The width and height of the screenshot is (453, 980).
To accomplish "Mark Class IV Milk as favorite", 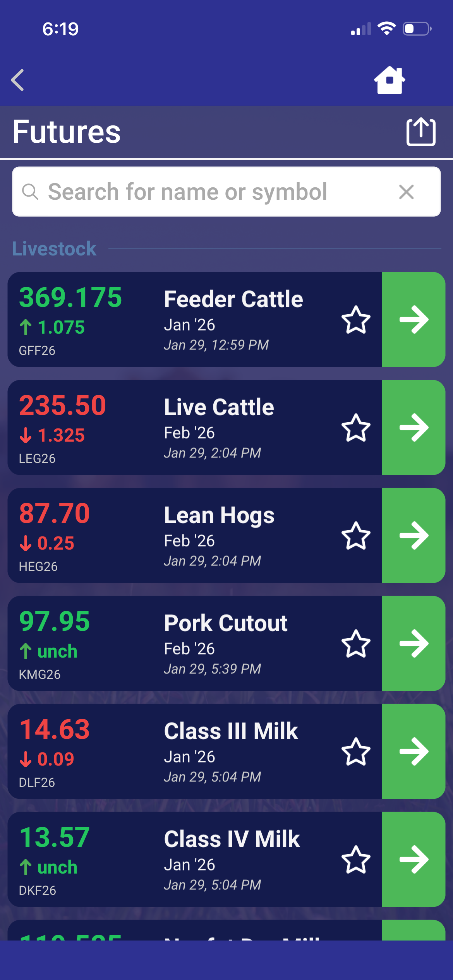I will click(x=356, y=860).
